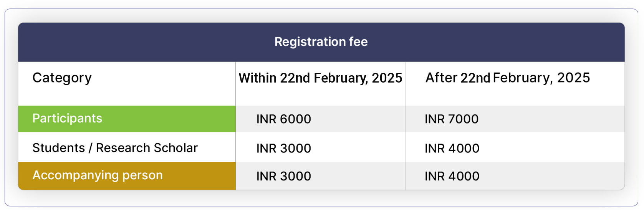
Task: Click the INR 7000 participants fee
Action: (x=452, y=119)
